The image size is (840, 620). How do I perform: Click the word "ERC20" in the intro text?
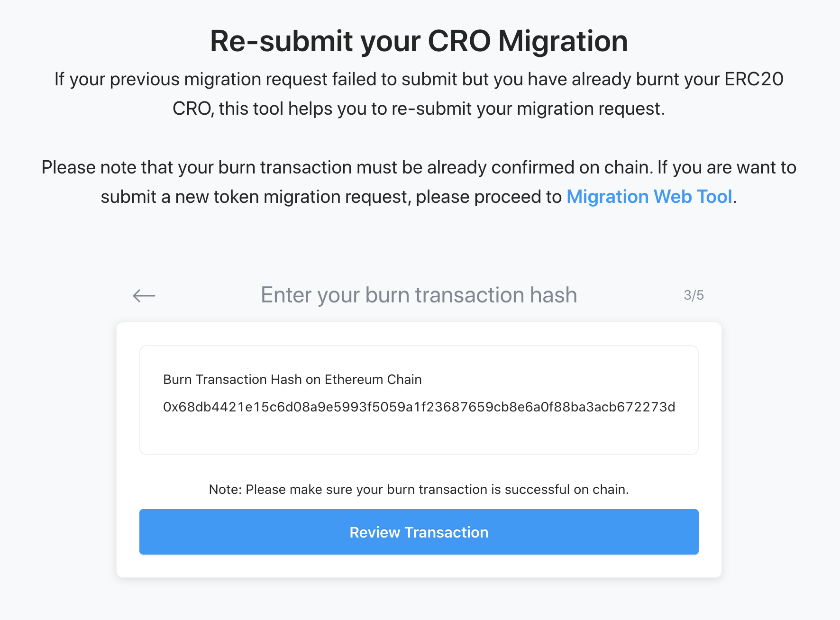click(754, 79)
